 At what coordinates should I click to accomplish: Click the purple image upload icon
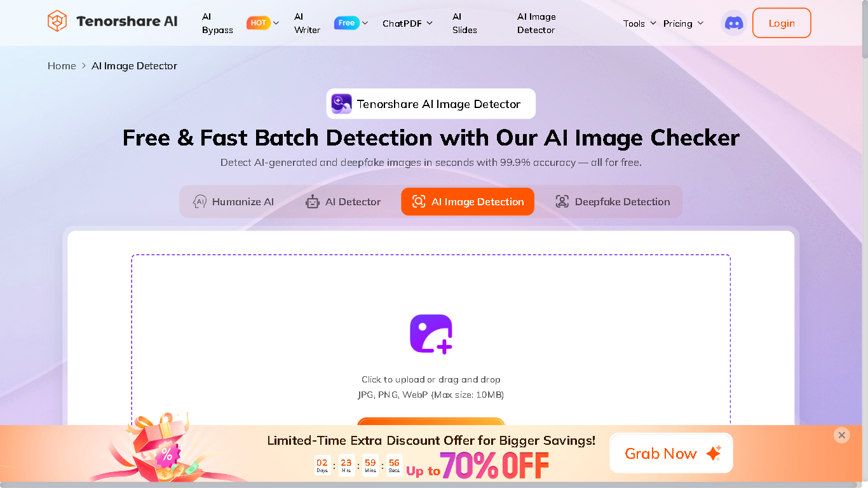click(x=431, y=334)
